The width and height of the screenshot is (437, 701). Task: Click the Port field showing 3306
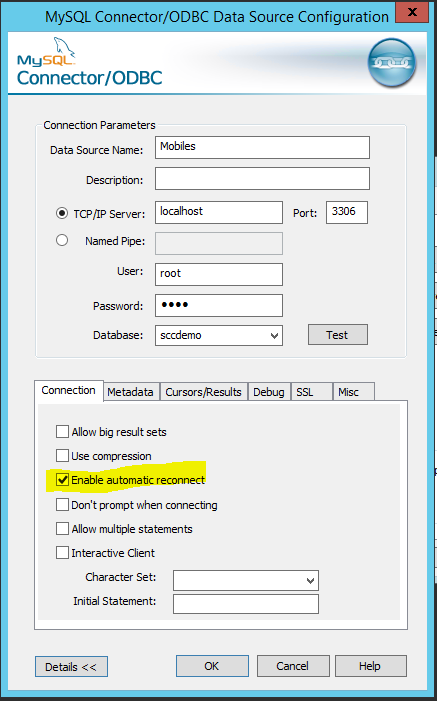(347, 212)
